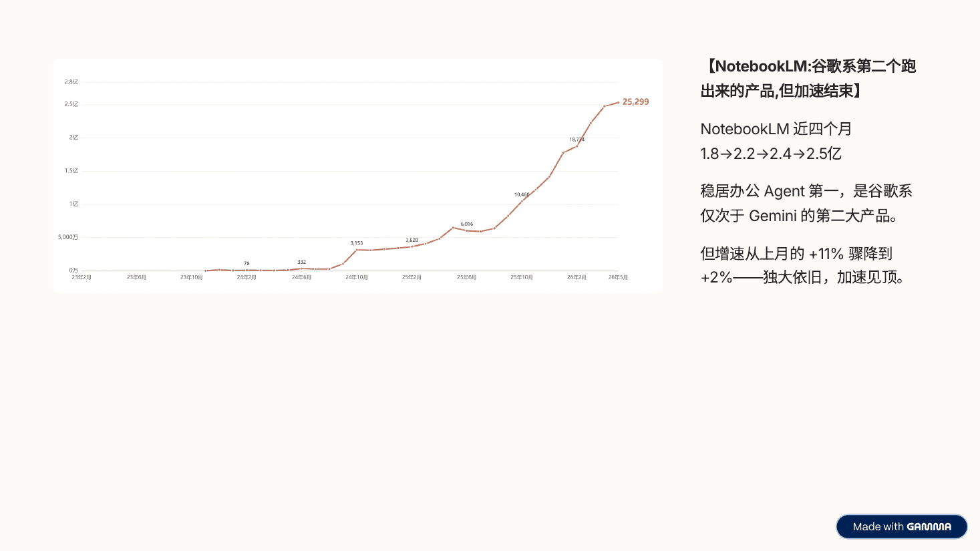Viewport: 980px width, 551px height.
Task: Click the x-axis label 24年10月
Action: pos(357,277)
